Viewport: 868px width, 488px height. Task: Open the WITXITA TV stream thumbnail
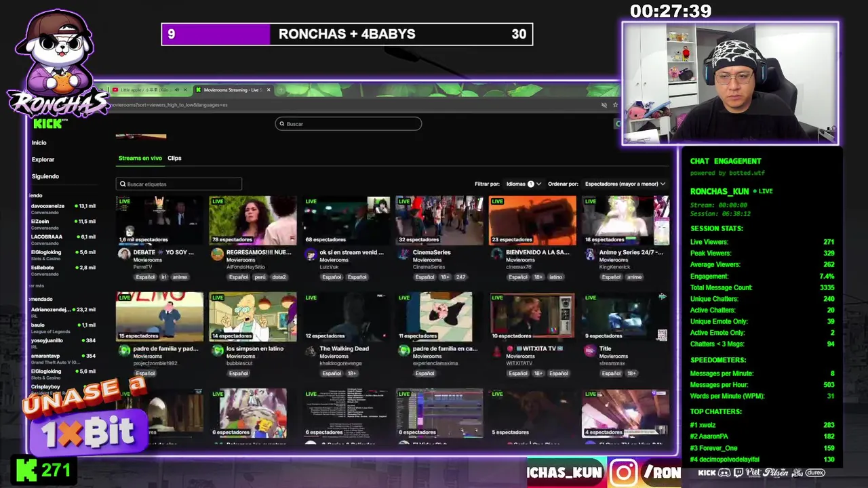532,317
